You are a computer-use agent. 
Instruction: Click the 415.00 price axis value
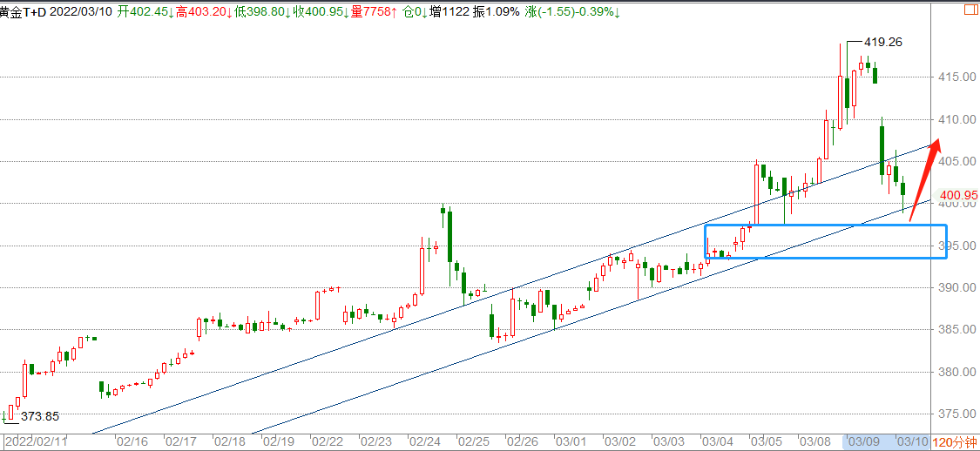[956, 77]
